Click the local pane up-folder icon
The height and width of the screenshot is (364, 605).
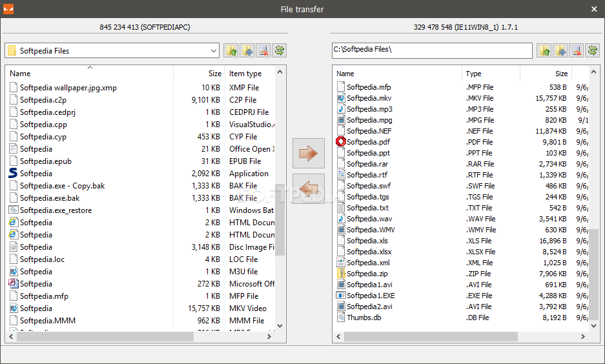(x=231, y=50)
